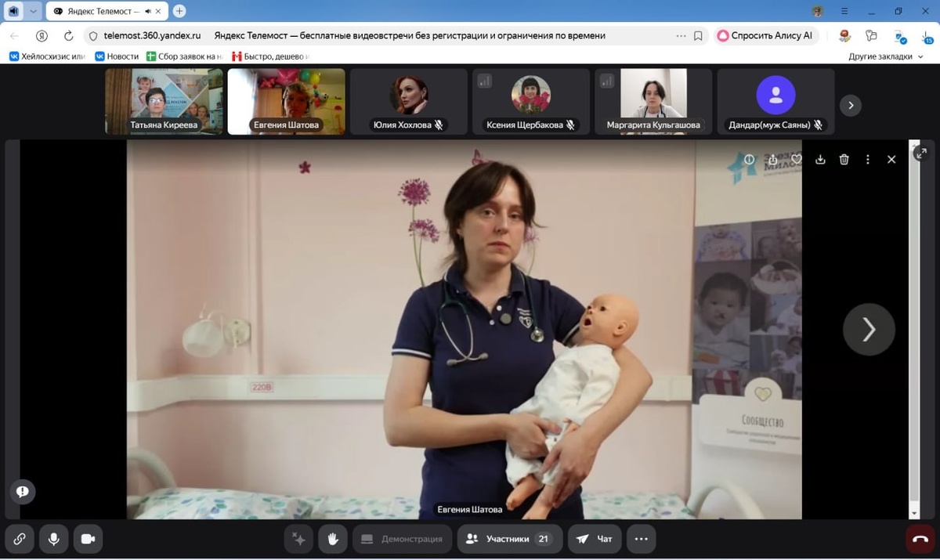The height and width of the screenshot is (560, 940).
Task: Raise hand in the meeting
Action: (333, 539)
